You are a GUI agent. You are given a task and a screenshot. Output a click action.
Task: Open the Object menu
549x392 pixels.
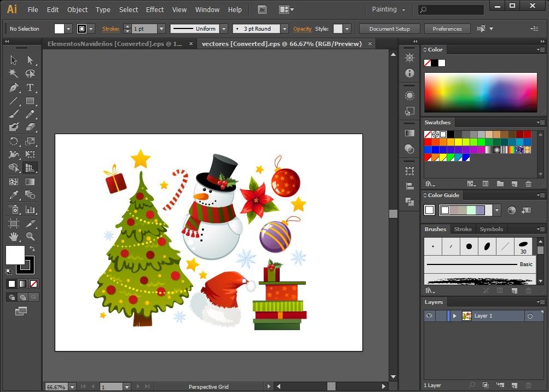tap(77, 9)
